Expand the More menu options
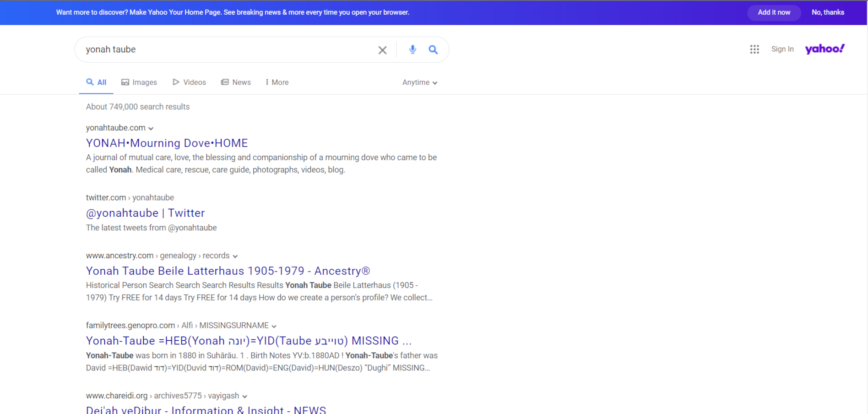 [x=277, y=82]
